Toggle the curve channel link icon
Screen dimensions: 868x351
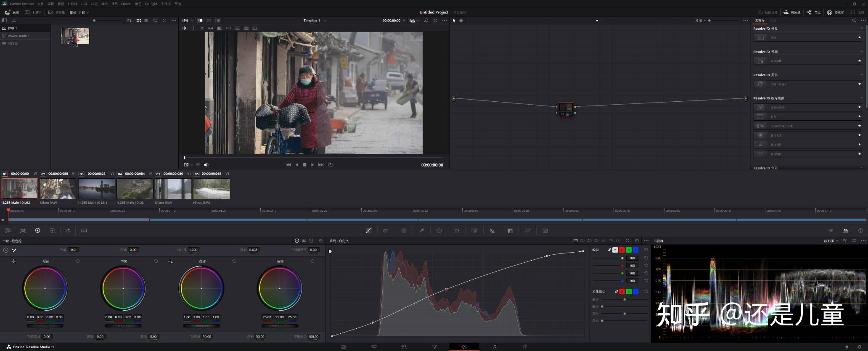click(x=609, y=250)
